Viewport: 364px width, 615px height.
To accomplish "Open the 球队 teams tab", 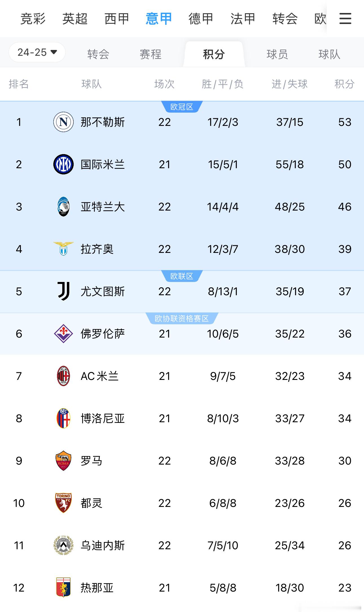I will 329,54.
